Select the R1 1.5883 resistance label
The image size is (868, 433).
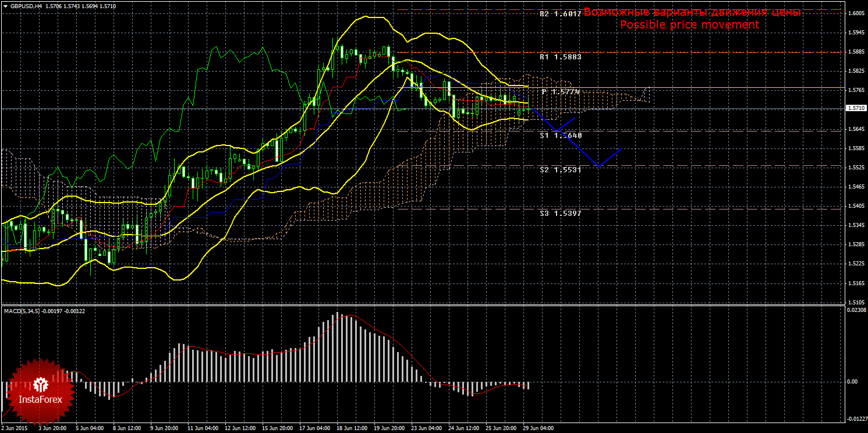[x=560, y=57]
